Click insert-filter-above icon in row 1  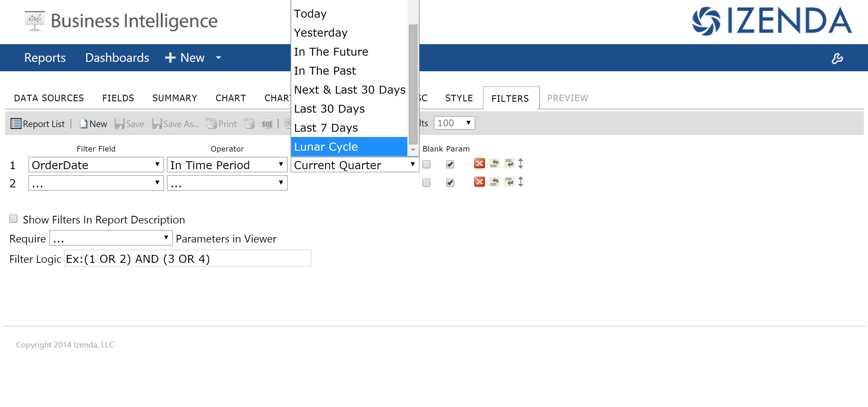[494, 164]
